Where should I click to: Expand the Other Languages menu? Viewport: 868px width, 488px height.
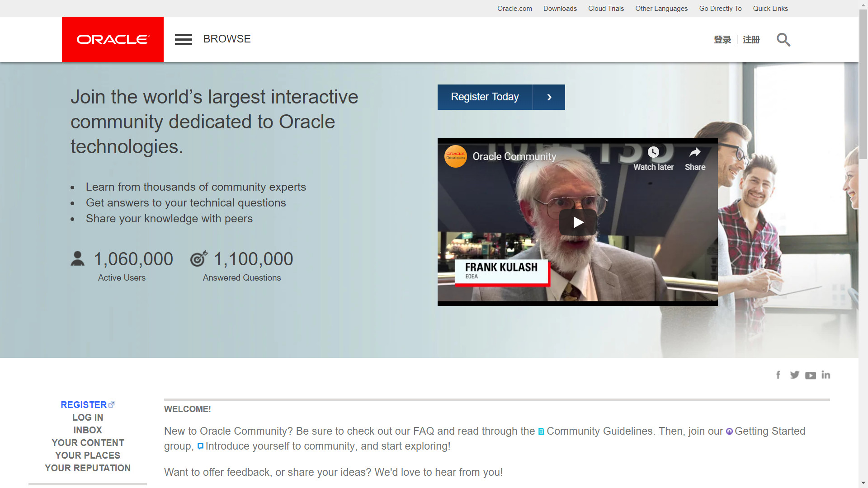point(661,9)
